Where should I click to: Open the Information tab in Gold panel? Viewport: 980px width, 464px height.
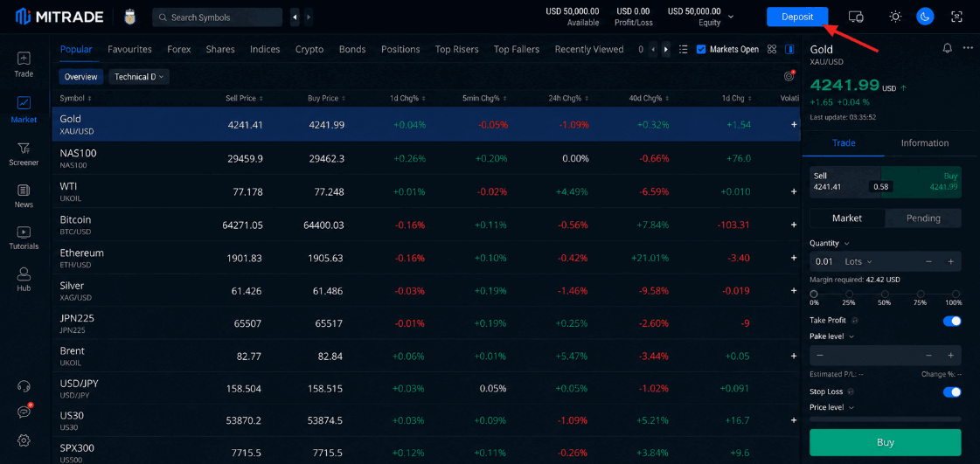tap(925, 143)
